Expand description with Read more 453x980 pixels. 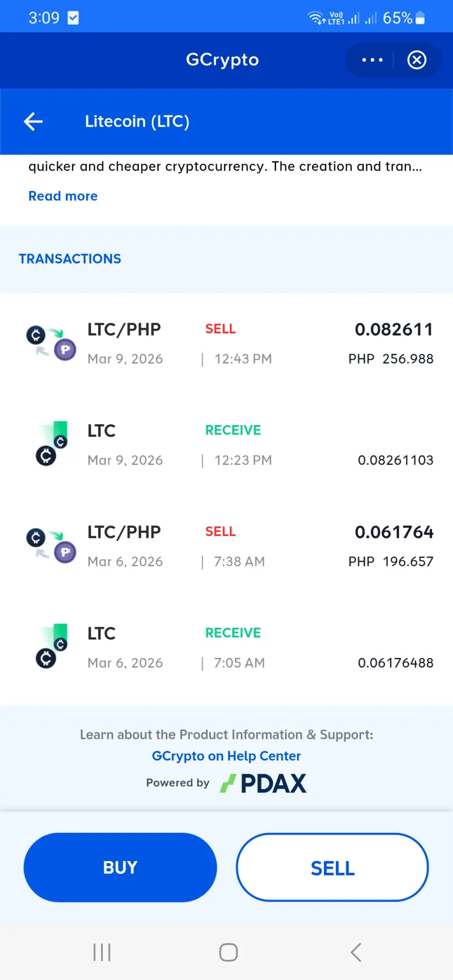click(63, 196)
